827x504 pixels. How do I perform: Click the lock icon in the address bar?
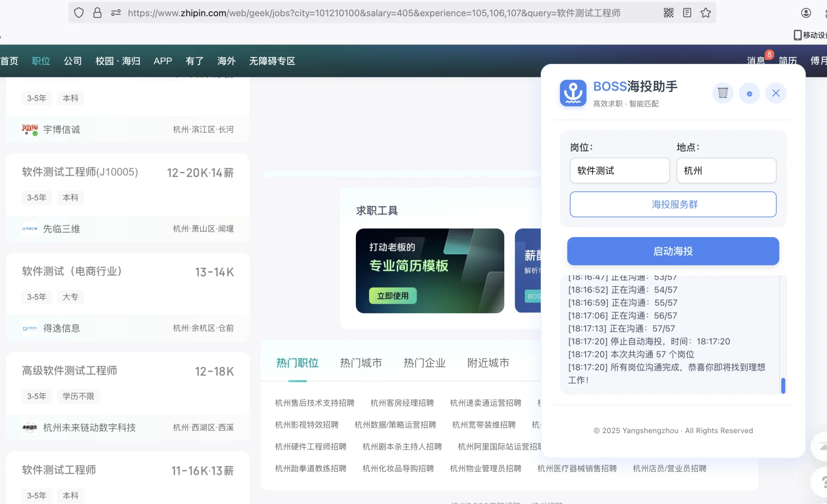click(x=97, y=13)
